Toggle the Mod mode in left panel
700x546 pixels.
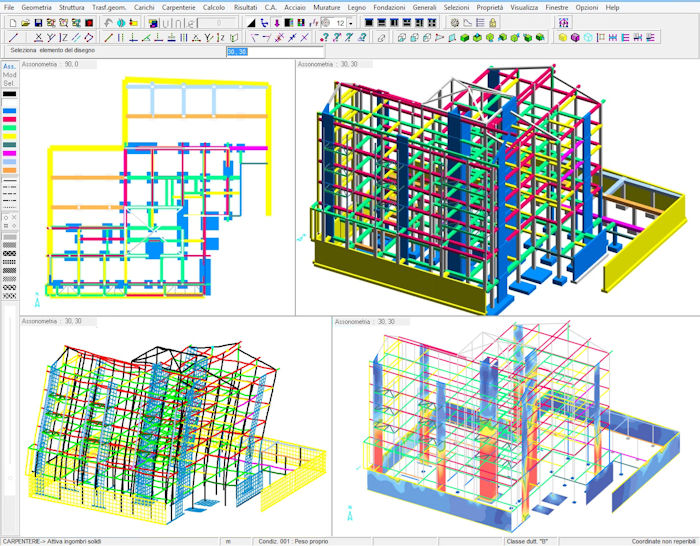(9, 75)
